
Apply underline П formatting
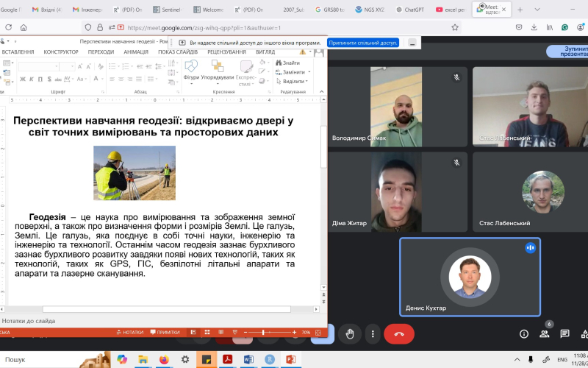tap(40, 79)
